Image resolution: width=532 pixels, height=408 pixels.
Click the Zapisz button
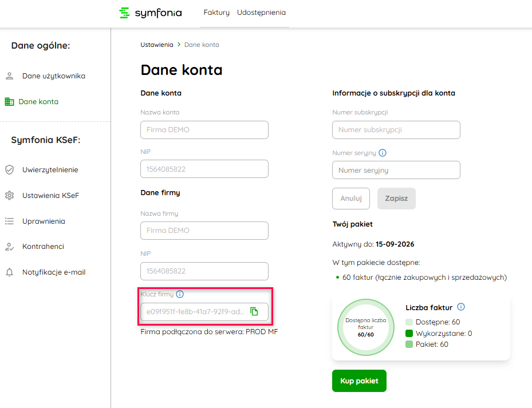coord(396,199)
